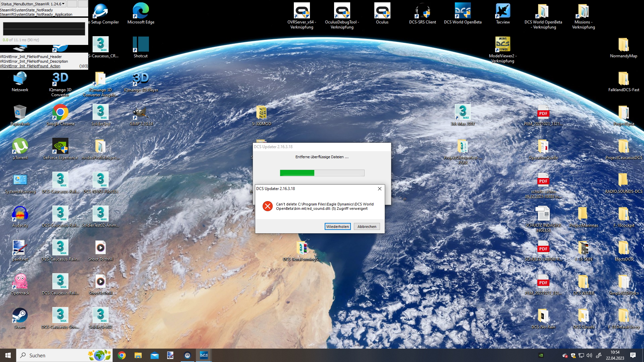Click the Suchen taskbar search box
The image size is (644, 362).
(x=64, y=355)
